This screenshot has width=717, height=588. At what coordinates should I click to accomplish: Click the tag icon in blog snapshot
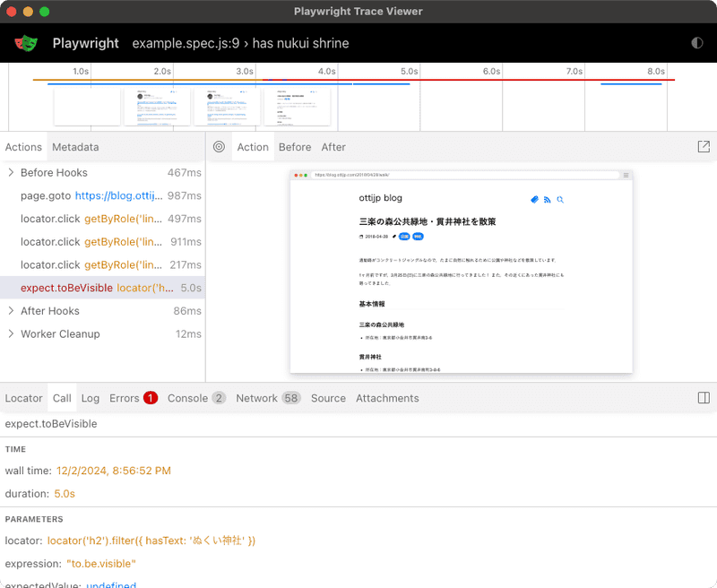[x=534, y=199]
